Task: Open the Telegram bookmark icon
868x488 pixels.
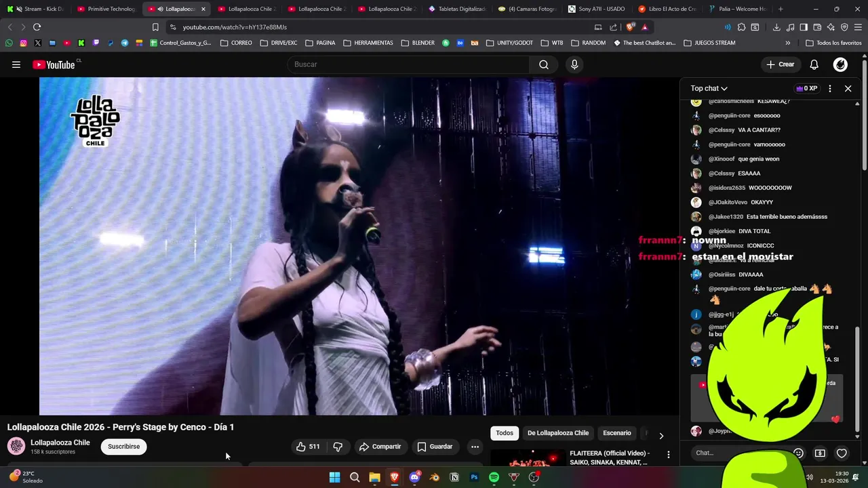Action: click(x=125, y=43)
